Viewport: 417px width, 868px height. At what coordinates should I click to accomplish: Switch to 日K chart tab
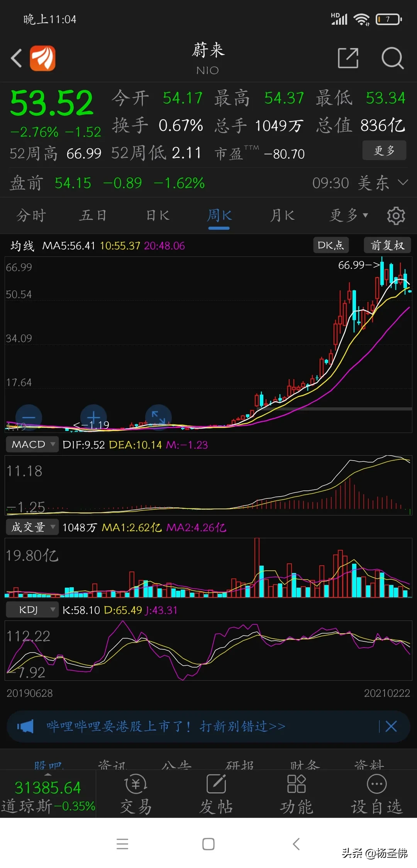tap(158, 215)
